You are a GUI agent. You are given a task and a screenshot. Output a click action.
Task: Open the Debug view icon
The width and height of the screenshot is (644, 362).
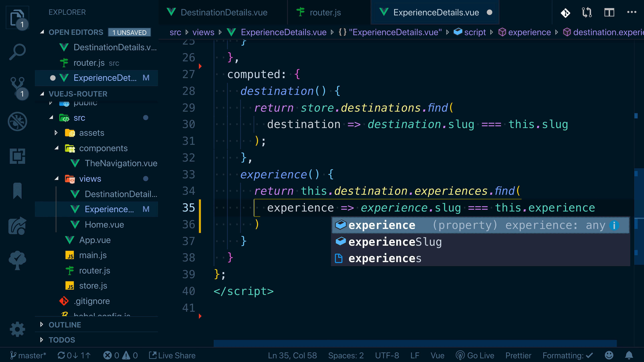click(x=17, y=121)
